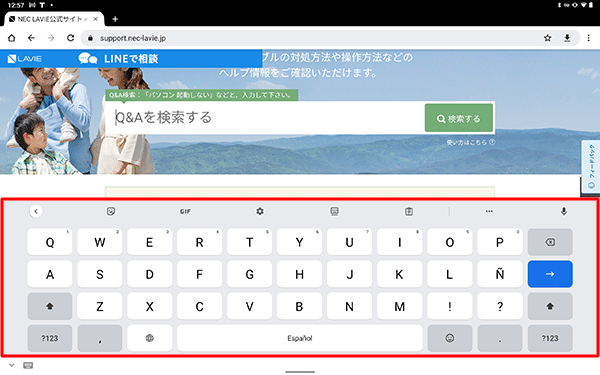This screenshot has width=600, height=375.
Task: Tap the R key
Action: click(x=200, y=242)
